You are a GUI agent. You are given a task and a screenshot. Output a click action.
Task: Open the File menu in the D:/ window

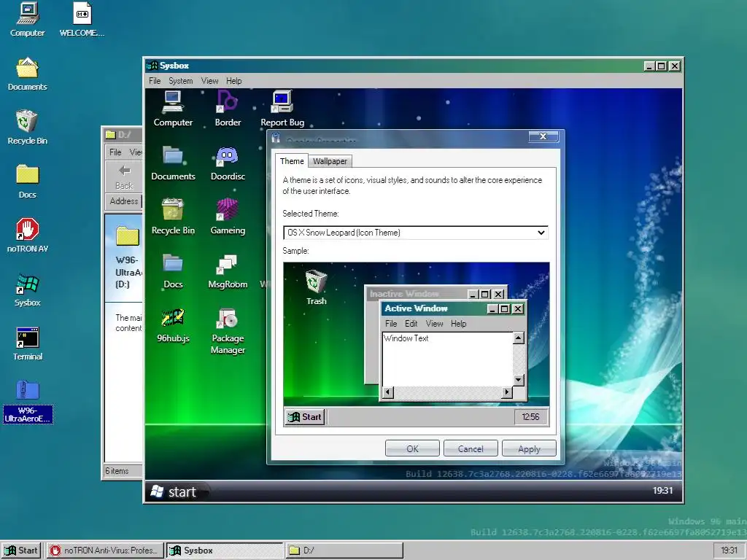pyautogui.click(x=115, y=152)
